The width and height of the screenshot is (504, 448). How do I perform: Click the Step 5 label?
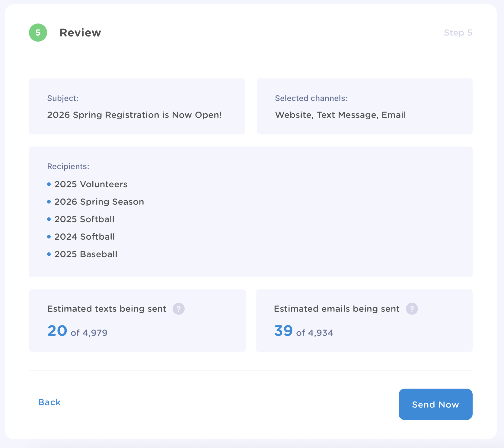(458, 33)
